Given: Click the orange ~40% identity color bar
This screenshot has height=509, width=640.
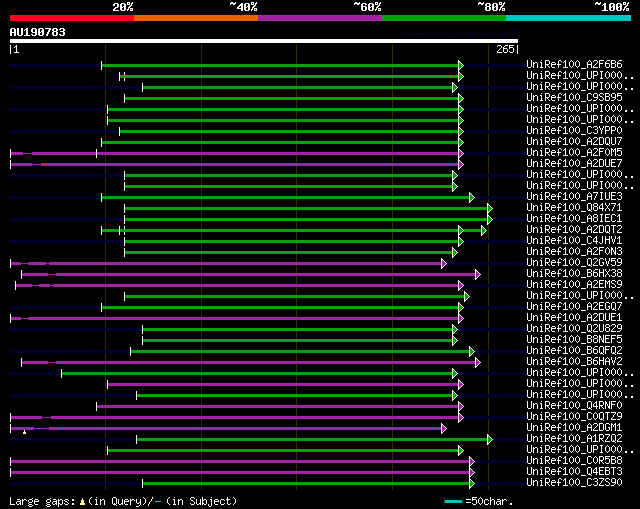Looking at the screenshot, I should point(196,18).
